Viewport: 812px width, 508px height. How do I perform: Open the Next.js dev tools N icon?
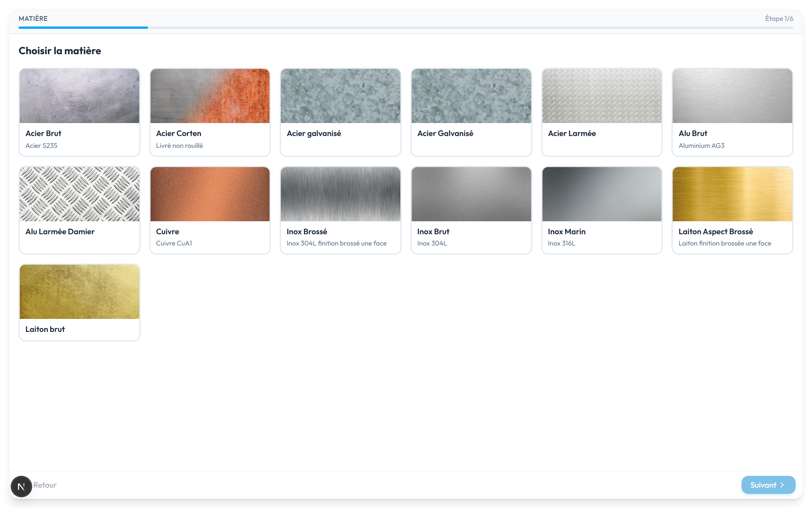(x=21, y=486)
